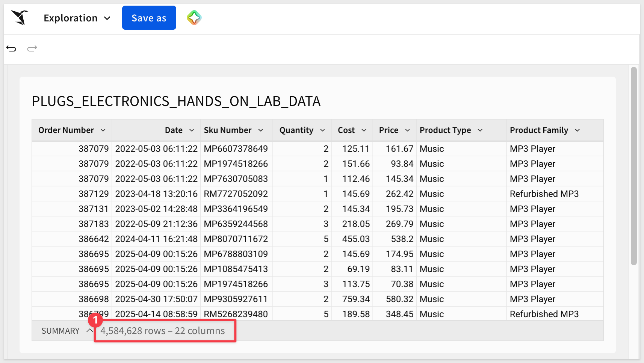Image resolution: width=644 pixels, height=363 pixels.
Task: Open Product Family column dropdown arrow
Action: [577, 130]
